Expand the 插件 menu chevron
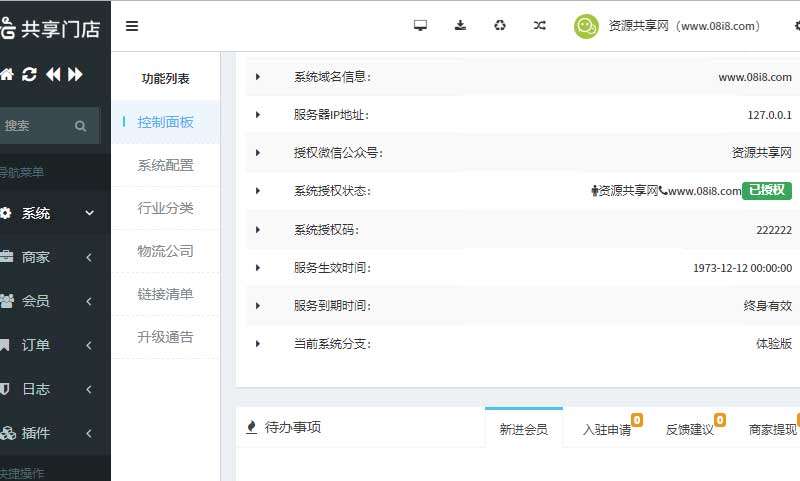The width and height of the screenshot is (800, 481). pos(89,433)
